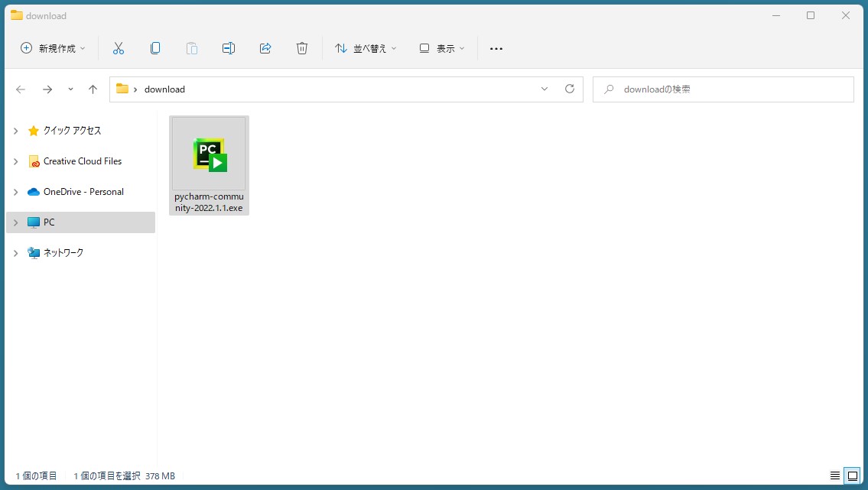The width and height of the screenshot is (868, 490).
Task: Go back with the left arrow
Action: coord(21,89)
